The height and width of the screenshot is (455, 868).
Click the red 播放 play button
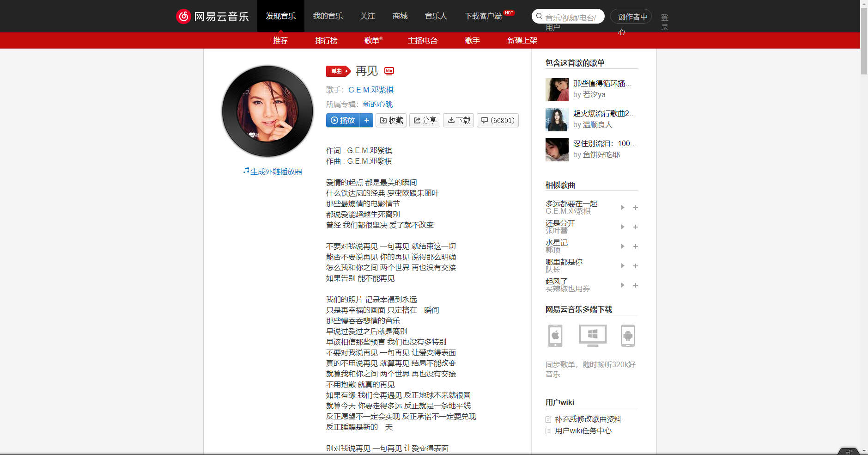(343, 120)
